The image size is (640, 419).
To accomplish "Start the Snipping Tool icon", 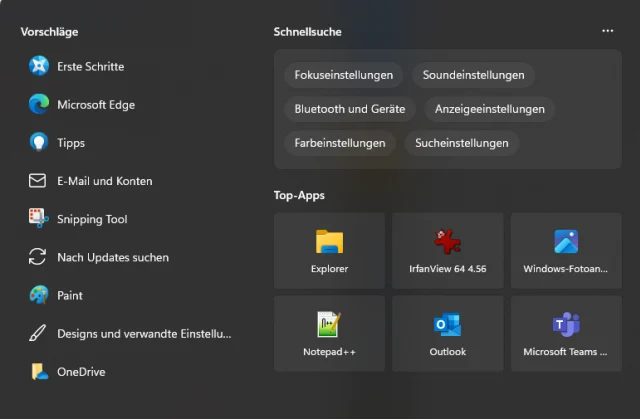I will 39,218.
